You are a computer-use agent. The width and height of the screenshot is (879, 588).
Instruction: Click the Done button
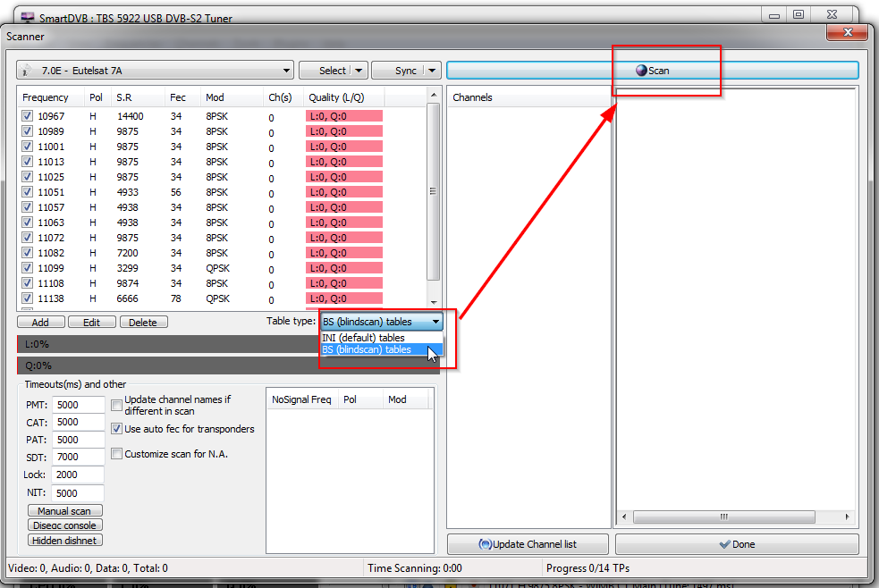pos(737,544)
